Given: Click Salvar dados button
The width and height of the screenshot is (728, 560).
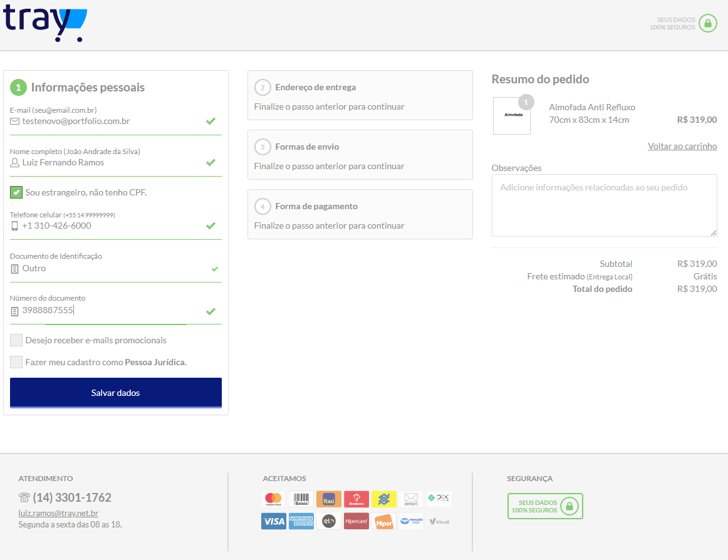Looking at the screenshot, I should click(x=116, y=393).
